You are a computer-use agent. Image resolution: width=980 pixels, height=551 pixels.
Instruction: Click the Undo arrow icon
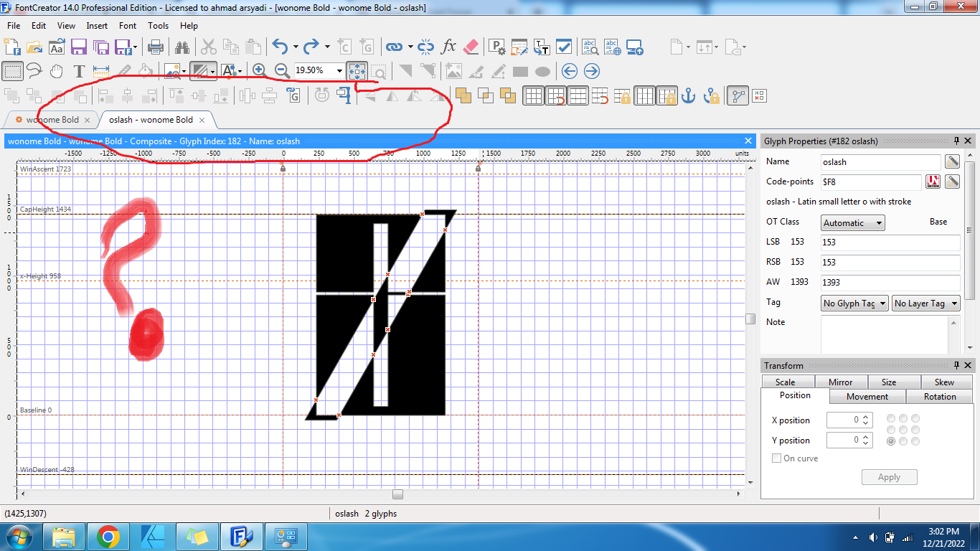tap(280, 47)
